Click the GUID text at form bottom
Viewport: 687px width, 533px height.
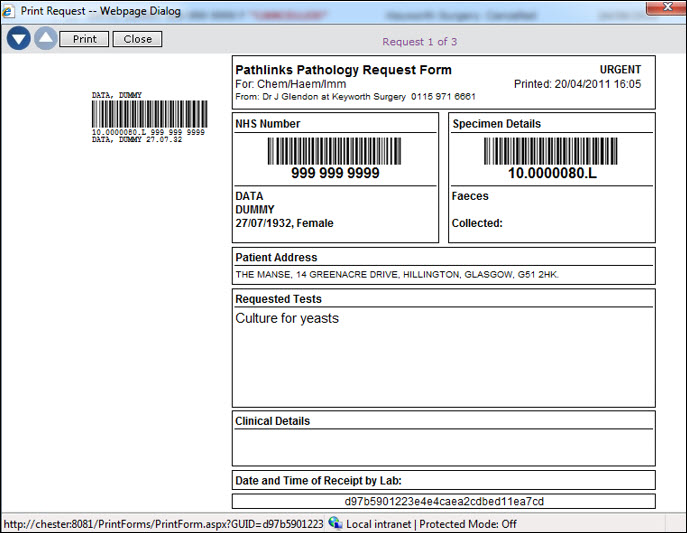pyautogui.click(x=443, y=501)
